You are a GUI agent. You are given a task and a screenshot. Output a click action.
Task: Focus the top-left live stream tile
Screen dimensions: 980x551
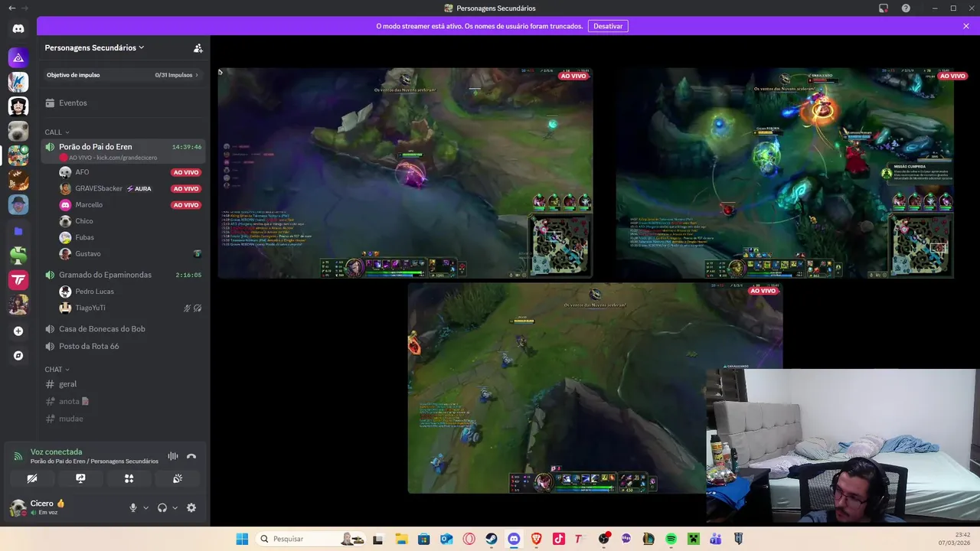[x=405, y=173]
